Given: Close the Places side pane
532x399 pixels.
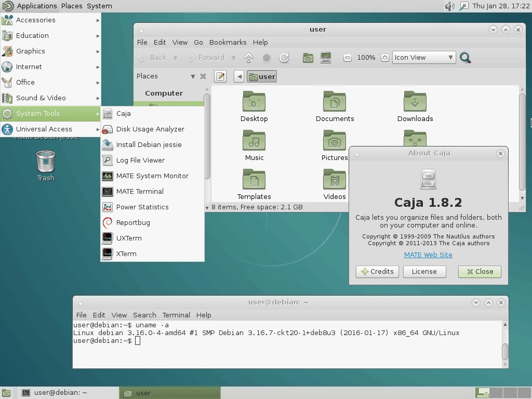Looking at the screenshot, I should tap(203, 76).
